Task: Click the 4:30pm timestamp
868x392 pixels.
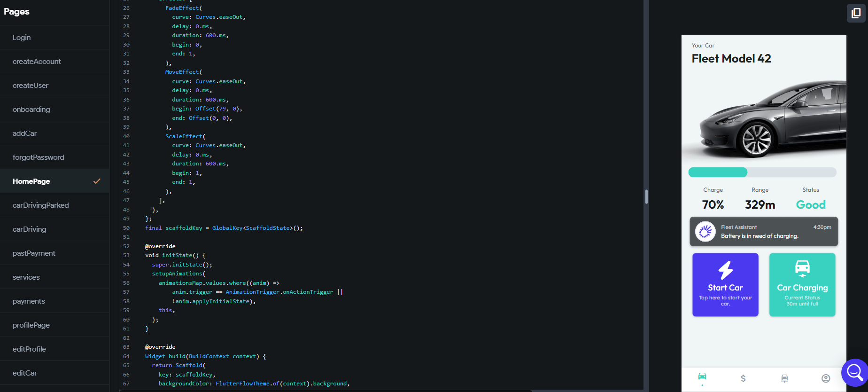Action: tap(822, 227)
